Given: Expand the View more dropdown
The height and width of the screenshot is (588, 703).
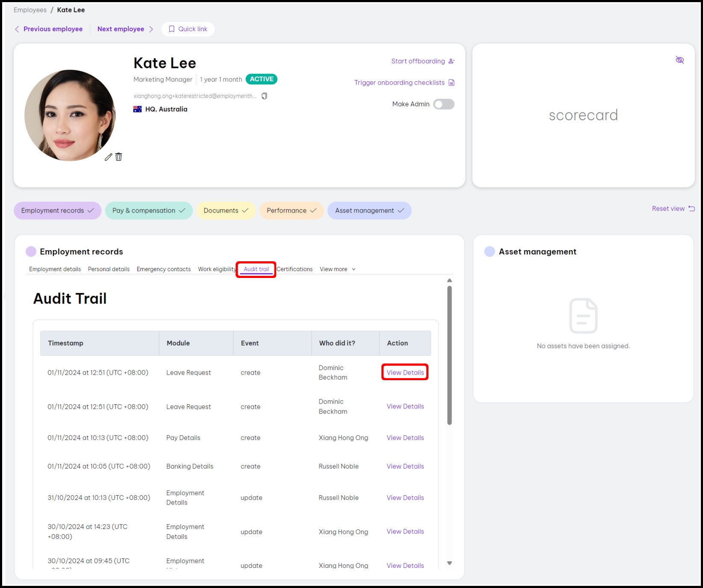Looking at the screenshot, I should 337,269.
